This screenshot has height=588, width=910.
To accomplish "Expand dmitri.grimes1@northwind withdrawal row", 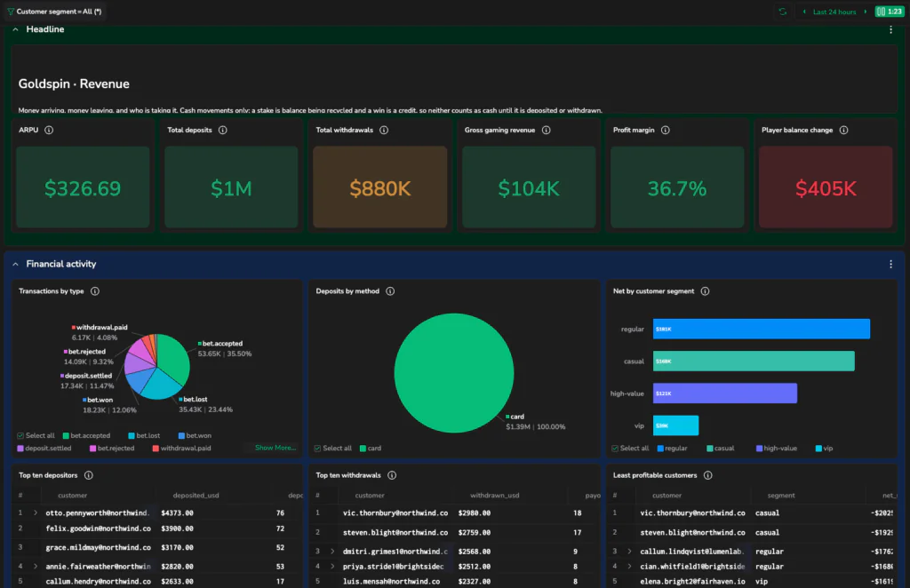I will click(x=332, y=551).
